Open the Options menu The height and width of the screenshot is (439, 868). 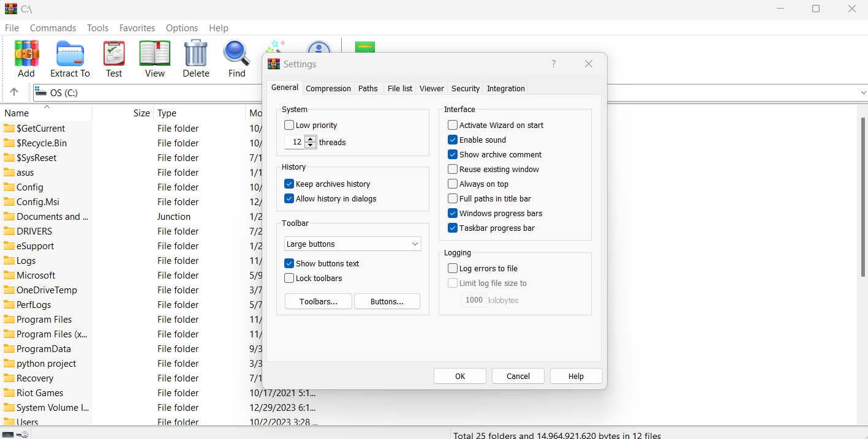[x=181, y=28]
